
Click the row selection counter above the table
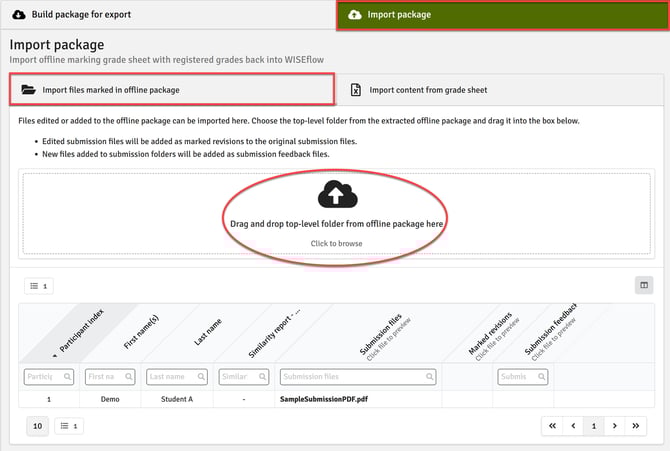(40, 286)
